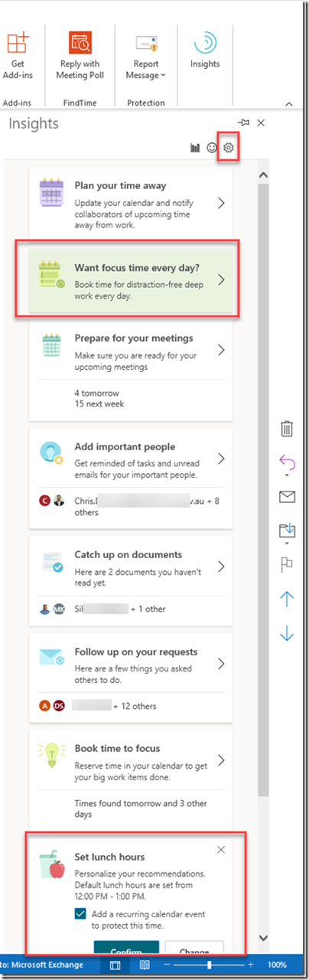Expand the Plan your time away card
This screenshot has height=980, width=309.
click(131, 203)
